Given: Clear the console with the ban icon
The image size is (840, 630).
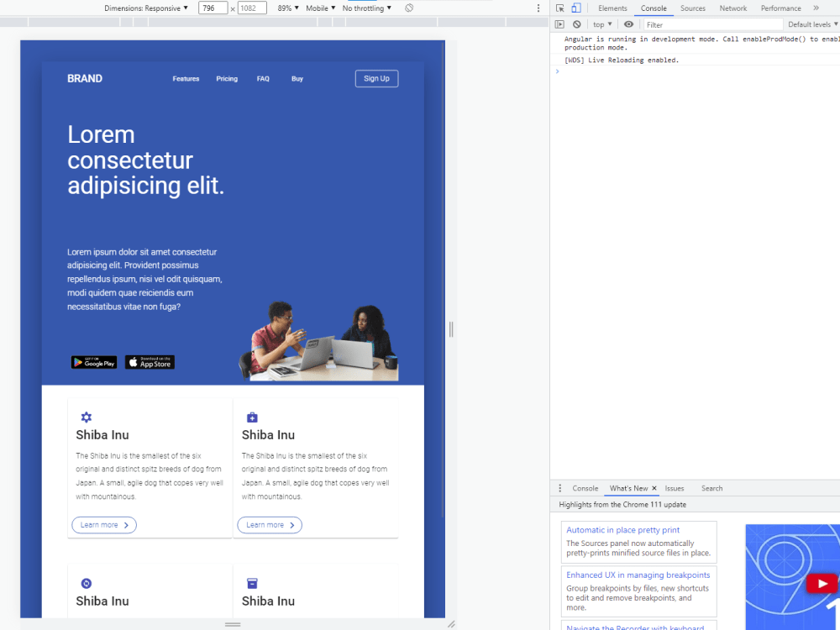Looking at the screenshot, I should tap(576, 24).
